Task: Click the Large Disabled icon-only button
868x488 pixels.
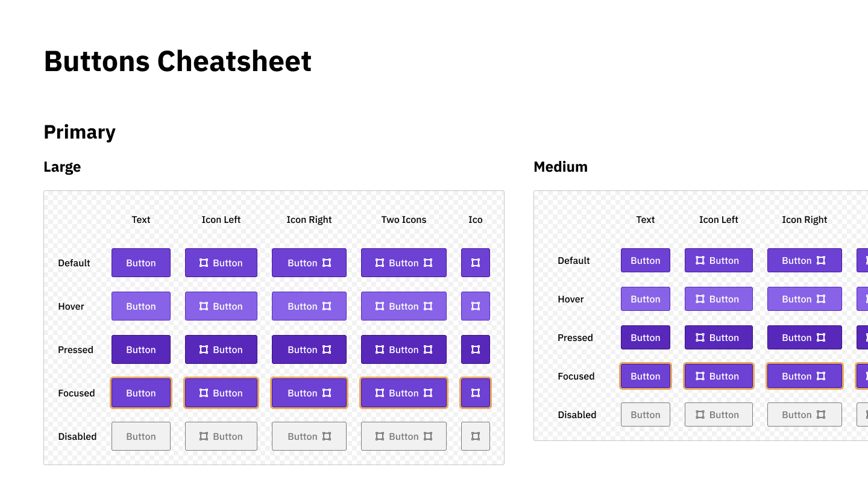Action: pyautogui.click(x=476, y=436)
